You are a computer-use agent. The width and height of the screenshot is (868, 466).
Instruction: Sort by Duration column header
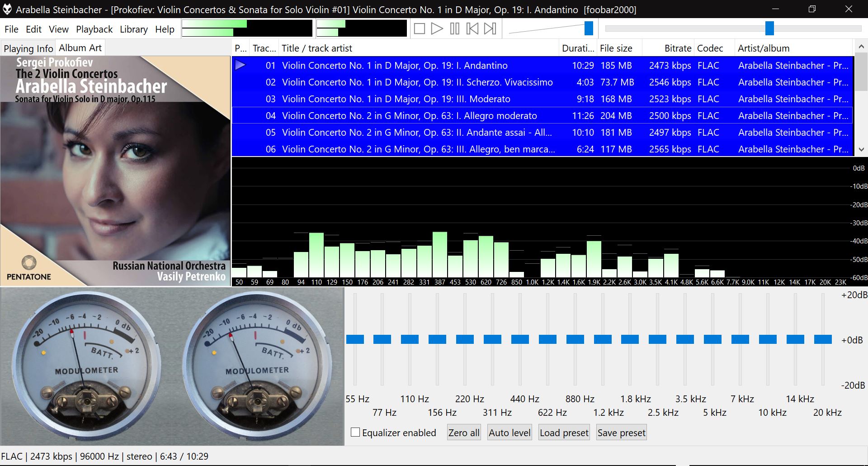[577, 48]
